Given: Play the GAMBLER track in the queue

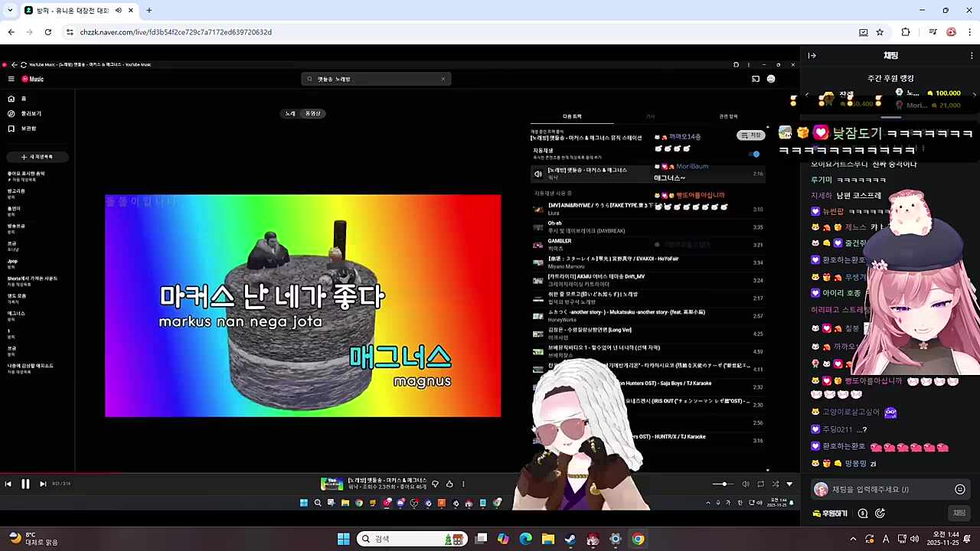Looking at the screenshot, I should click(x=648, y=244).
